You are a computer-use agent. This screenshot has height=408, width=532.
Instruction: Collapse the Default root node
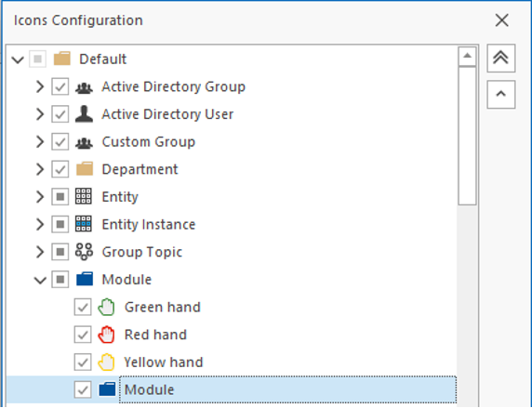[18, 60]
